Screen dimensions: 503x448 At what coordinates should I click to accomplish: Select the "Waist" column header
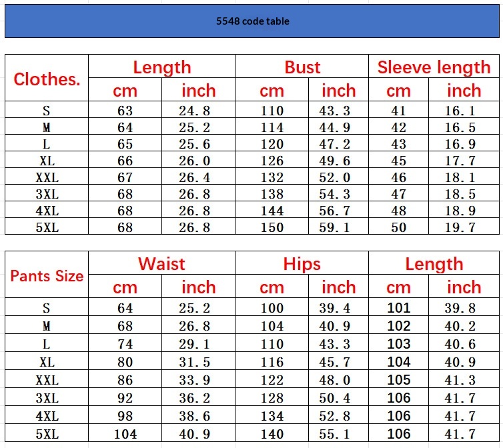[x=161, y=264]
